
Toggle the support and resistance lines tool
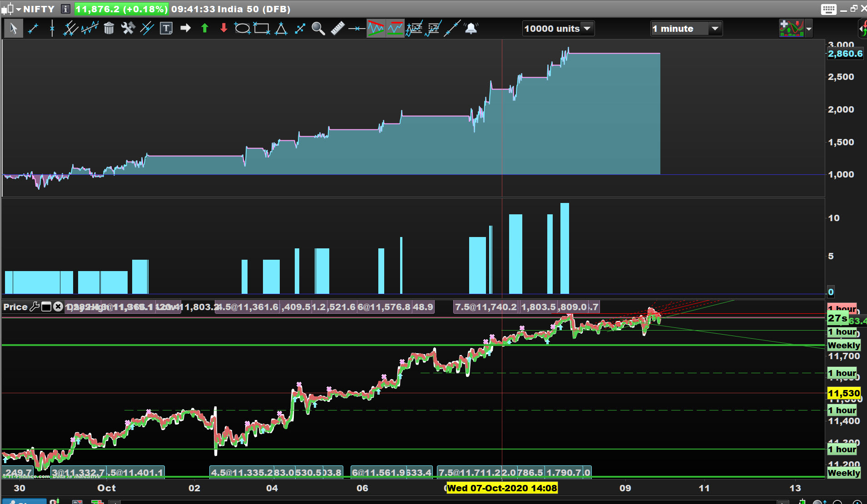[395, 29]
